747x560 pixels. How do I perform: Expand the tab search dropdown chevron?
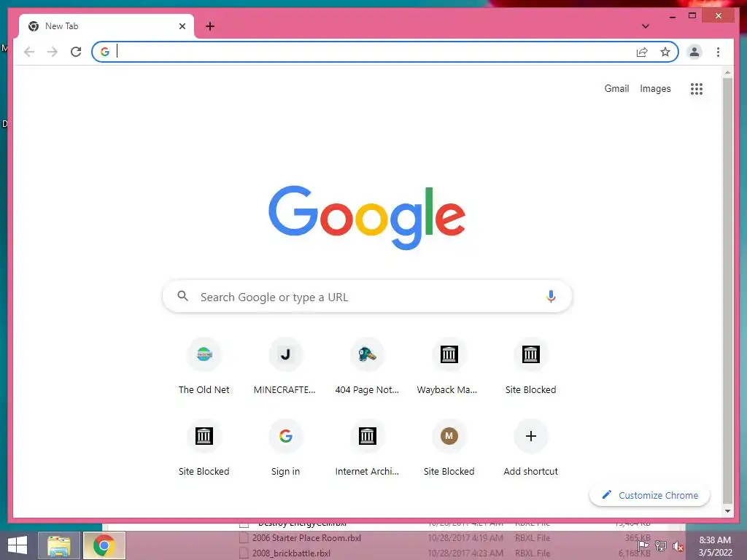pyautogui.click(x=645, y=26)
